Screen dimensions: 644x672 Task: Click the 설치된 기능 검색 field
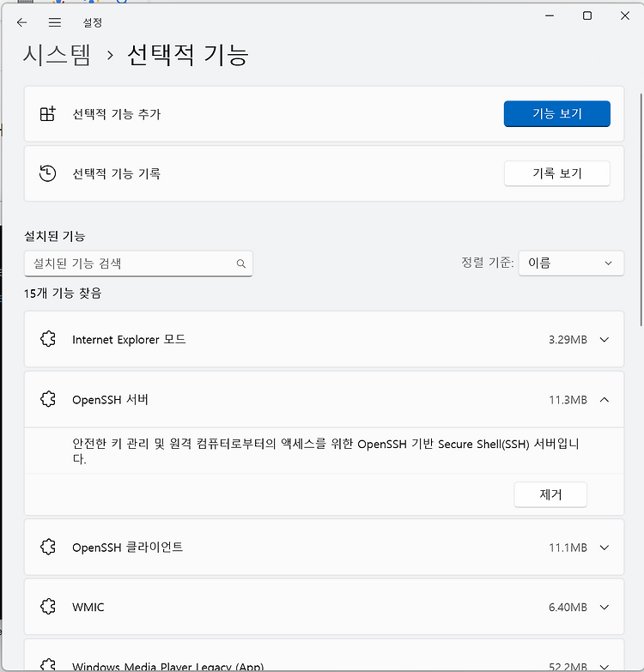coord(138,263)
